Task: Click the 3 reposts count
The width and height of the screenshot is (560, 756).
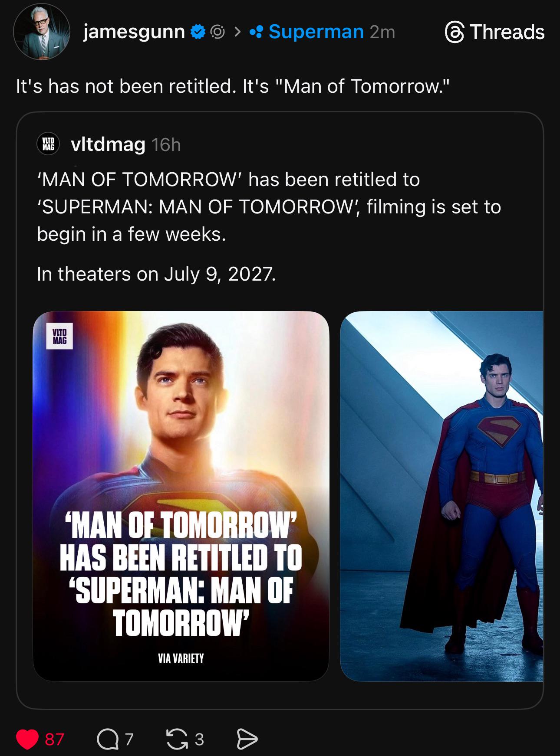Action: tap(199, 739)
